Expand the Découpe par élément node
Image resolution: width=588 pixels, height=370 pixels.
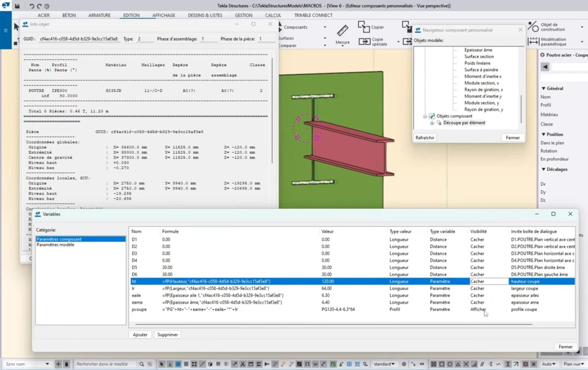point(432,123)
